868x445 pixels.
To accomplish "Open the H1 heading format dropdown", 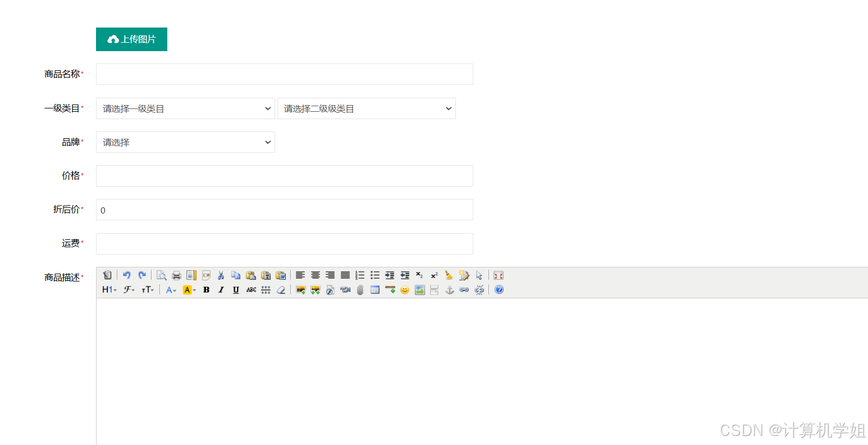I will [x=109, y=290].
